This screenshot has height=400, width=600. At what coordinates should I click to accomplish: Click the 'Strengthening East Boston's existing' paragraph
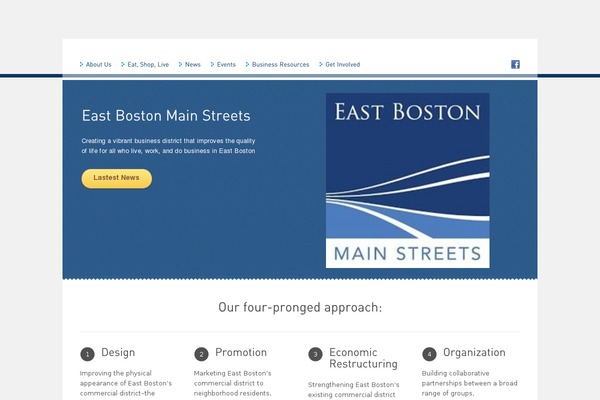point(354,390)
